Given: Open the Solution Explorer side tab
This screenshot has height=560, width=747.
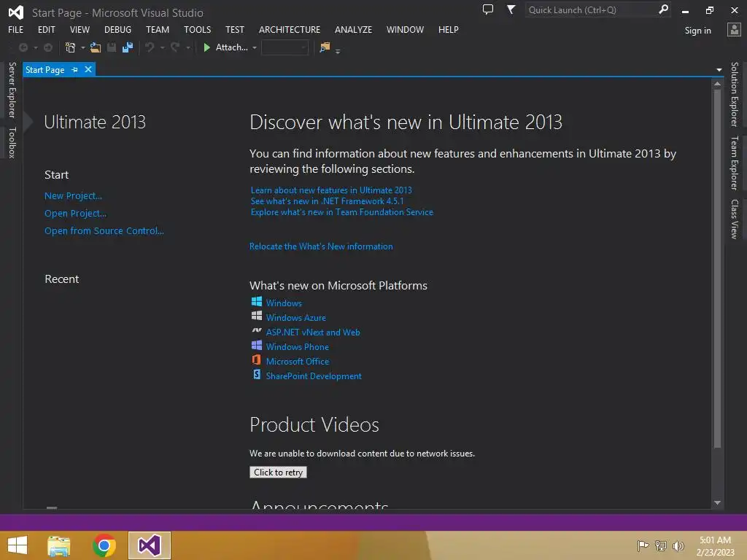Looking at the screenshot, I should [x=735, y=94].
